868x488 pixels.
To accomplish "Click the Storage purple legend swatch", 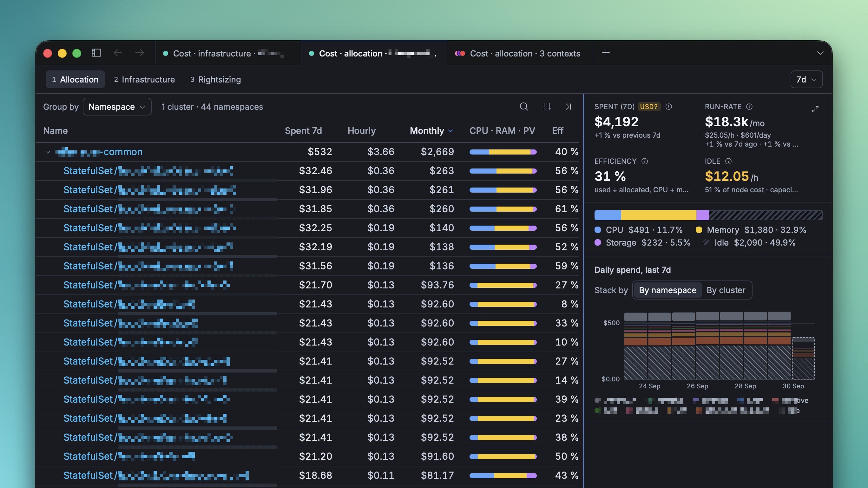I will (x=598, y=243).
